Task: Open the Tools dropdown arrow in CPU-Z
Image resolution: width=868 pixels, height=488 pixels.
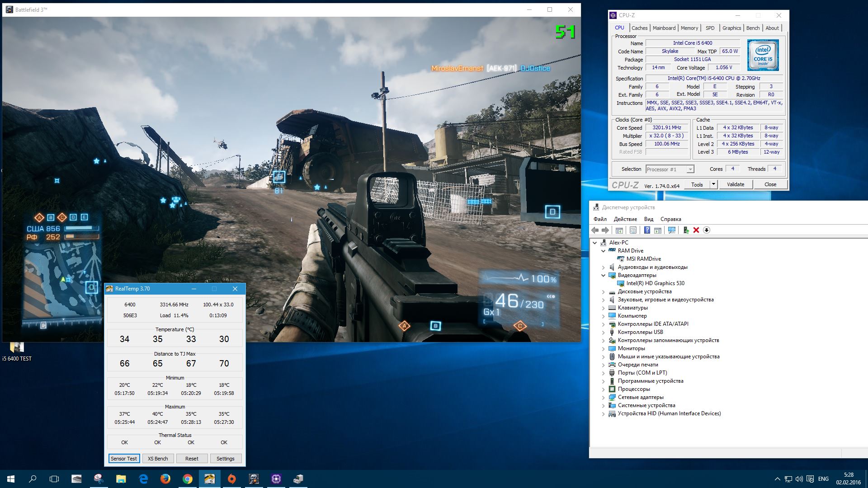Action: tap(713, 184)
